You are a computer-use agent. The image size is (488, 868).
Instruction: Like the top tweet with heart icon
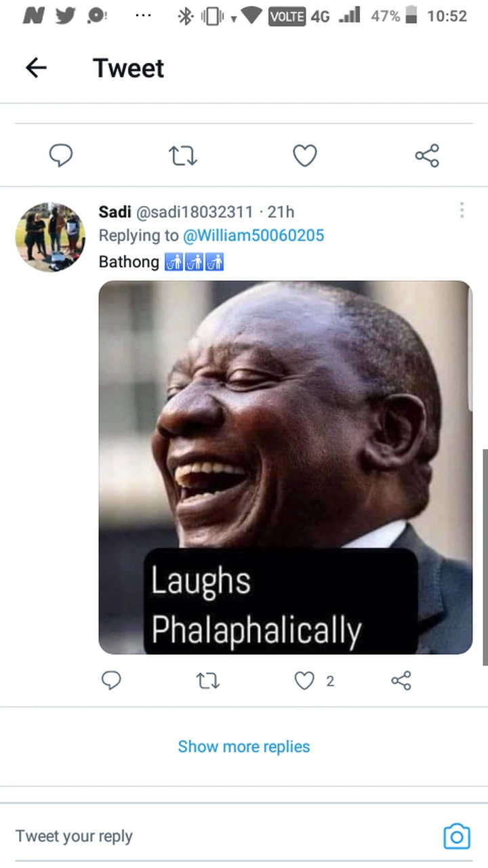[x=305, y=156]
